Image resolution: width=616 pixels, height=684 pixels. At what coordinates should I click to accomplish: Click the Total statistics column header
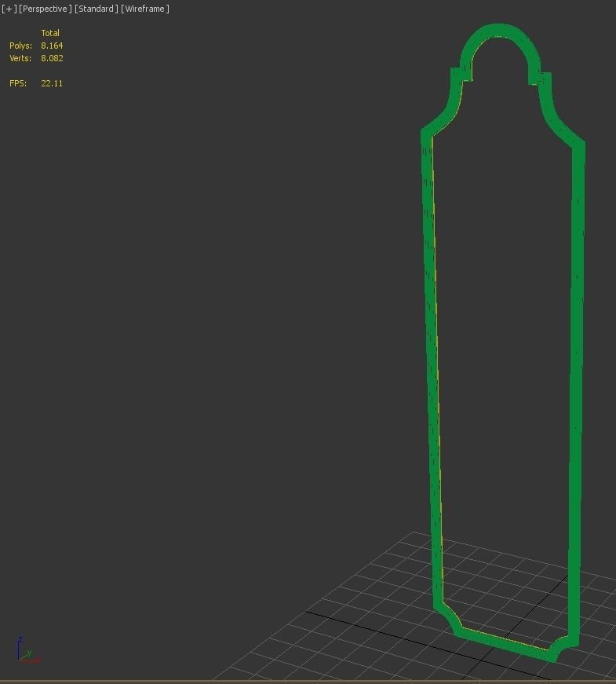coord(50,33)
